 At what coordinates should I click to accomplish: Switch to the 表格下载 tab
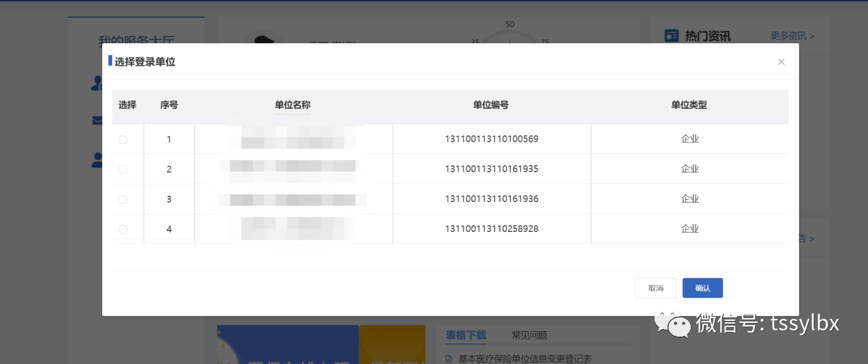click(x=465, y=335)
